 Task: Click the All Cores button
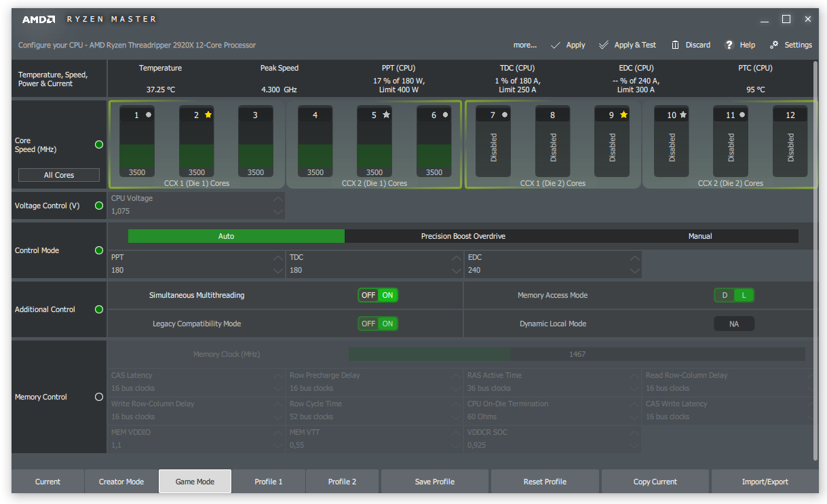tap(59, 175)
